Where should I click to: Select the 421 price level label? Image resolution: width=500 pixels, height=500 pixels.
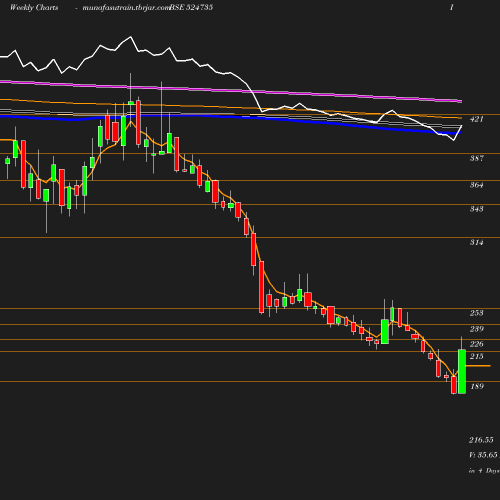click(477, 119)
